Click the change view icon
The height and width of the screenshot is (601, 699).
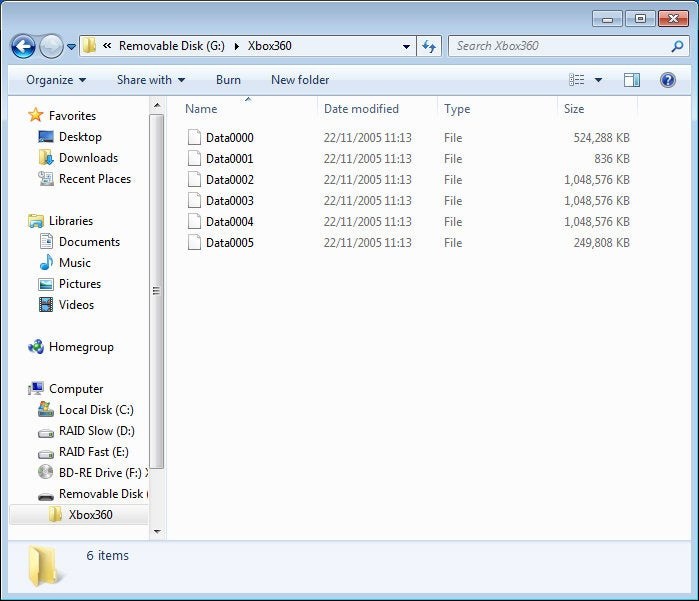(577, 80)
